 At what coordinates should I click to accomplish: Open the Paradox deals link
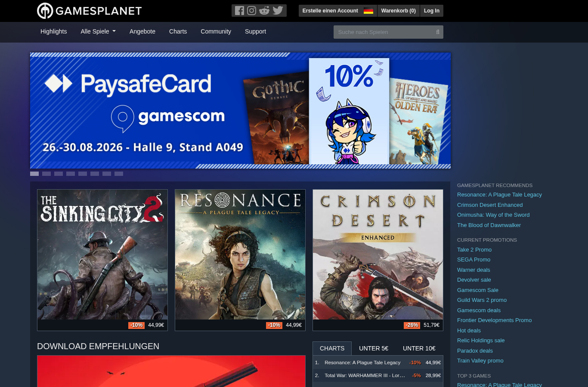pos(475,351)
